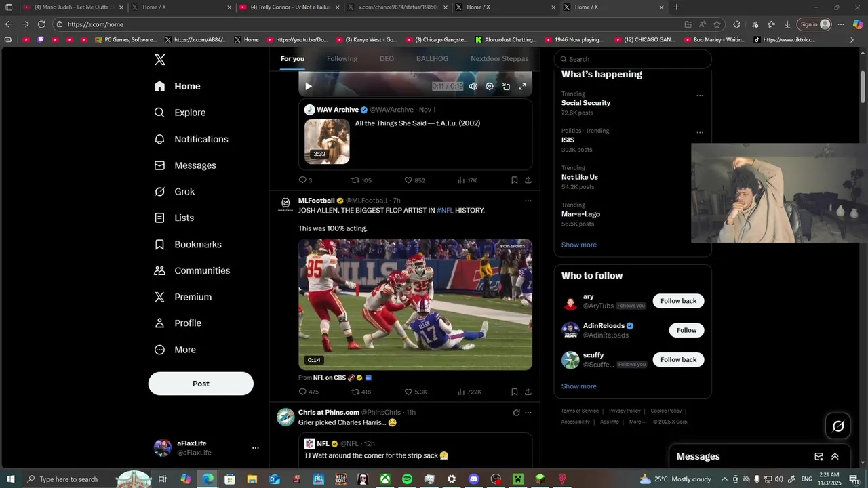Mute the top video with the speaker icon
The width and height of the screenshot is (868, 488).
click(473, 86)
